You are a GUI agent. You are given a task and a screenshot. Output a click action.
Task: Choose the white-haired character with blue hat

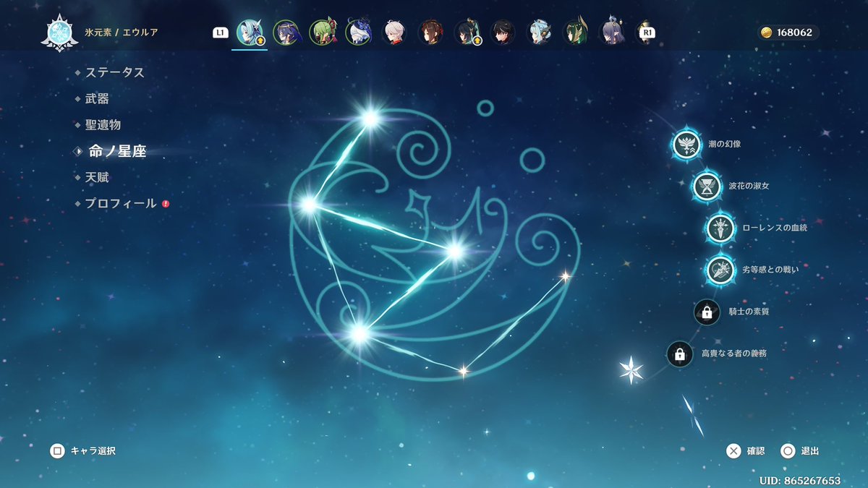[357, 33]
